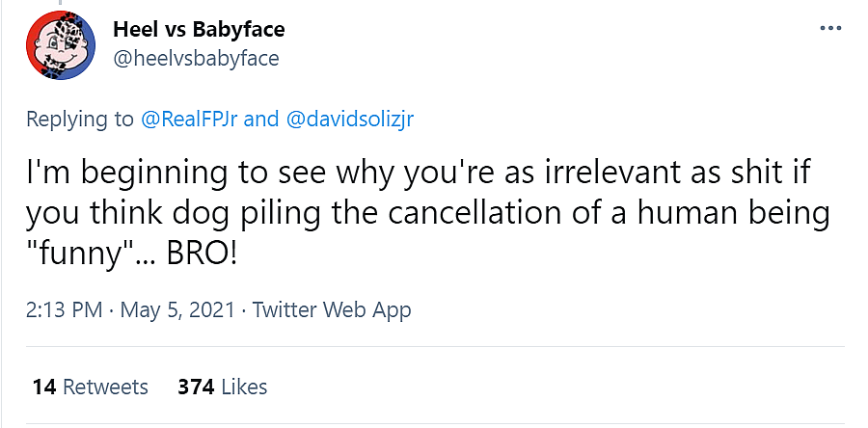The width and height of the screenshot is (868, 428).
Task: Open the @RealFPJr mention link
Action: pos(189,120)
